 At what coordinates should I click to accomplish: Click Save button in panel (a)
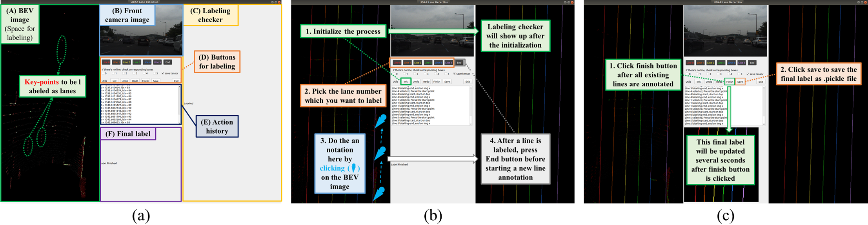click(x=156, y=81)
